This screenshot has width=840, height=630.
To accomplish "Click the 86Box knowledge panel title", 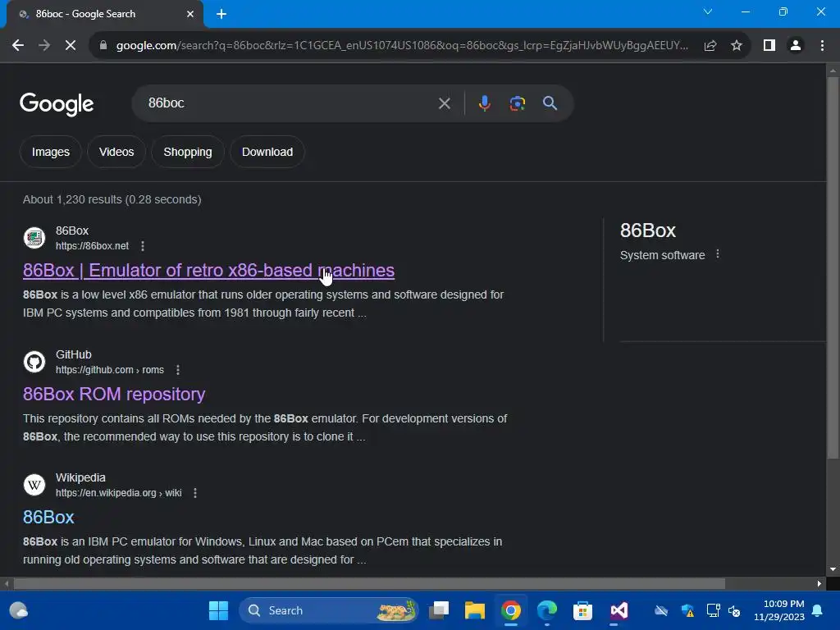I will click(648, 231).
